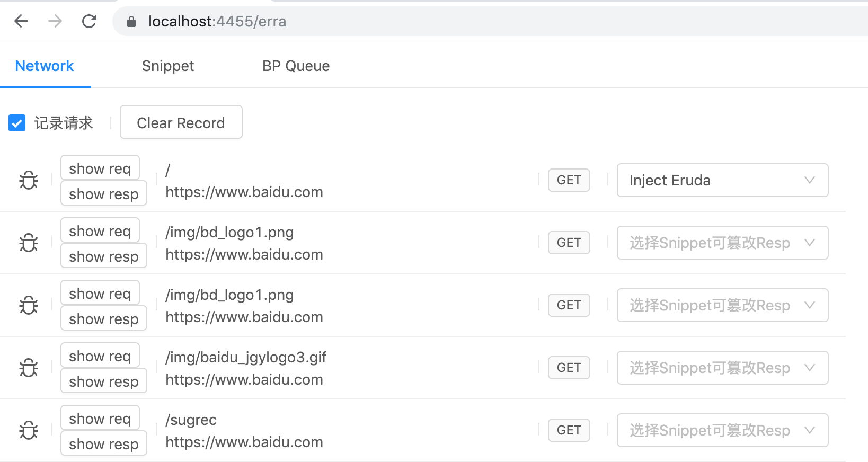Expand the snippet dropdown for the /sugrec row
868x462 pixels.
(722, 430)
